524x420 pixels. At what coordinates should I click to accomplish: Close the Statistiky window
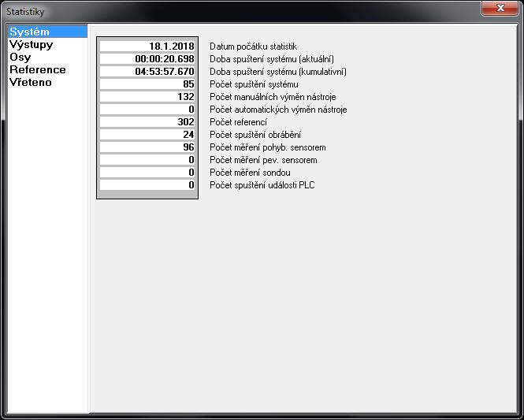[500, 8]
